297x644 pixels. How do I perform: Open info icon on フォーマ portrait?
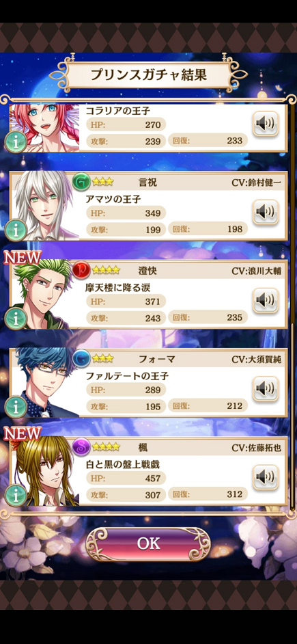(16, 407)
